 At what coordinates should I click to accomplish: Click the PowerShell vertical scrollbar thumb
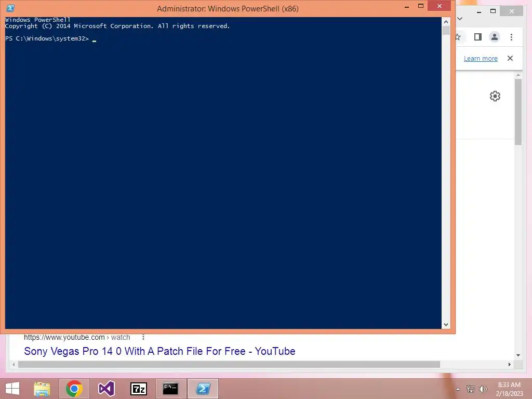pos(446,30)
